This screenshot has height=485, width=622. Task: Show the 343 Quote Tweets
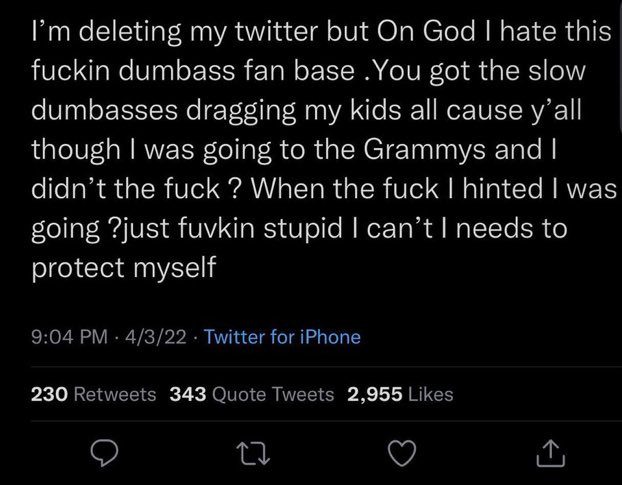[x=252, y=394]
